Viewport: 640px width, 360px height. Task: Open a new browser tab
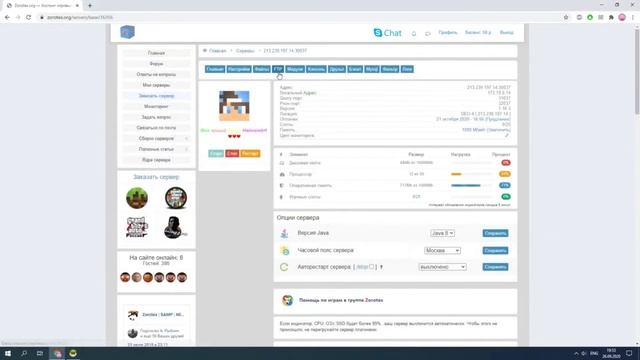(x=90, y=6)
